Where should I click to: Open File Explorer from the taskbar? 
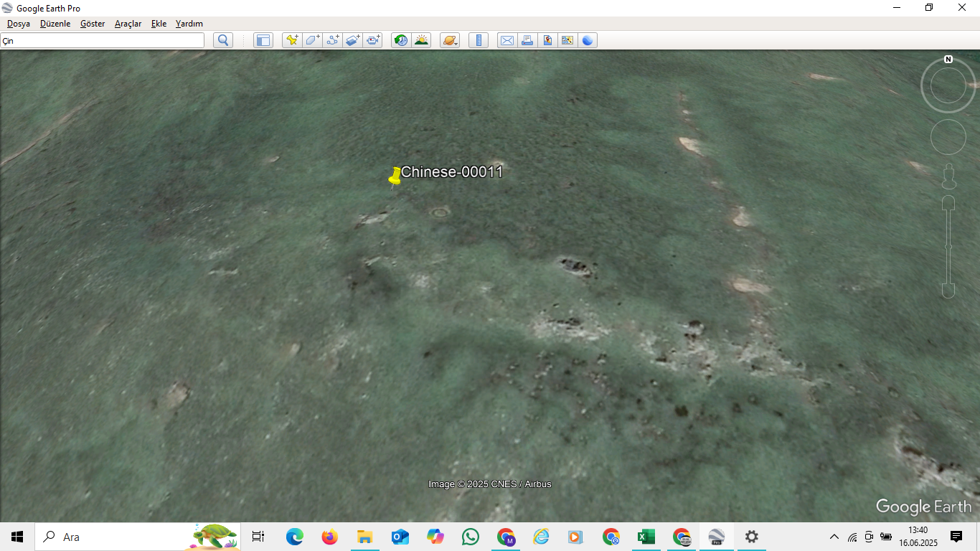pyautogui.click(x=365, y=537)
